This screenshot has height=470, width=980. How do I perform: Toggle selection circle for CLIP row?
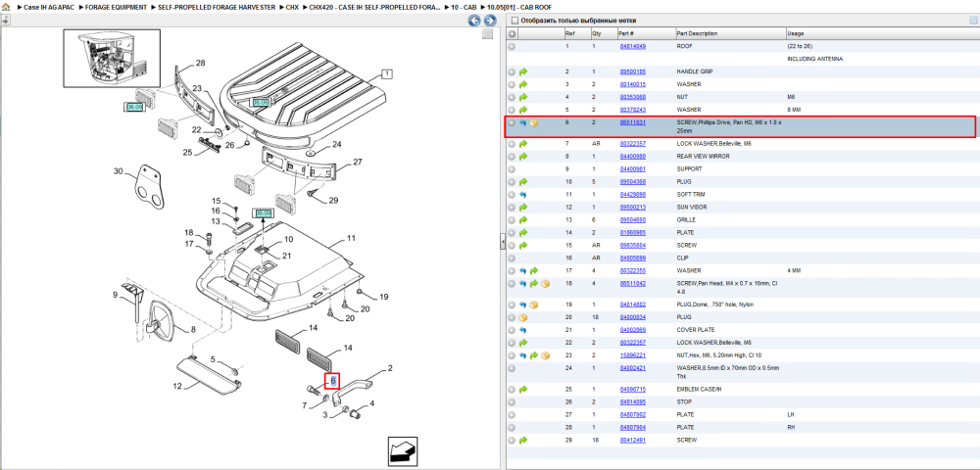(x=512, y=258)
